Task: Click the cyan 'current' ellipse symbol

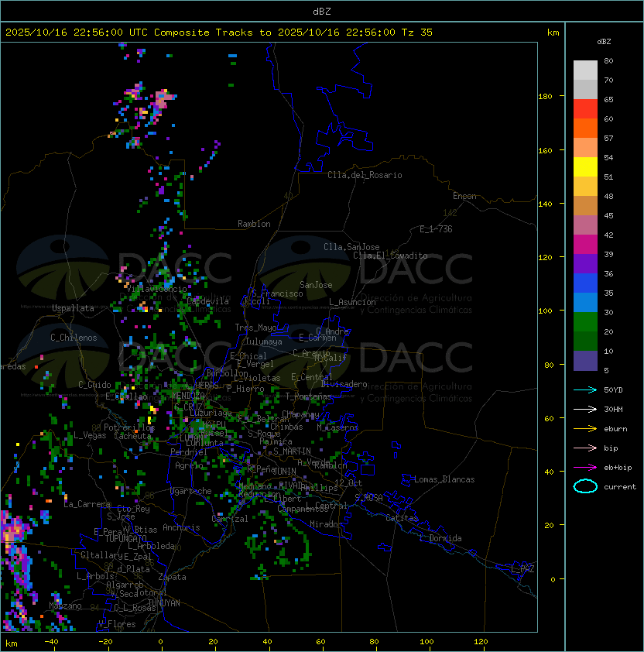Action: 585,486
